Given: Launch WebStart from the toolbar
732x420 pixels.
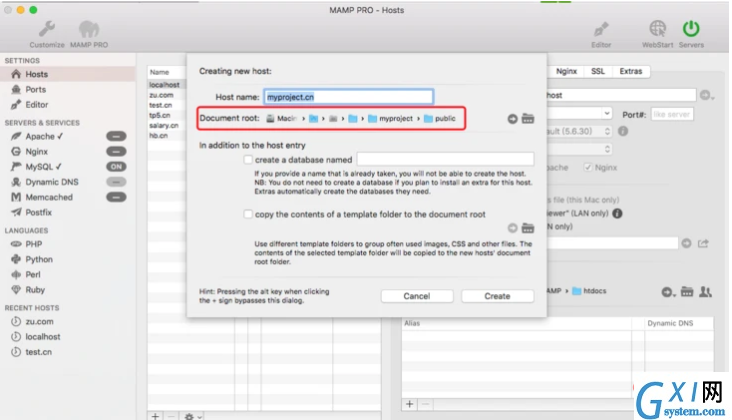Looking at the screenshot, I should (657, 35).
